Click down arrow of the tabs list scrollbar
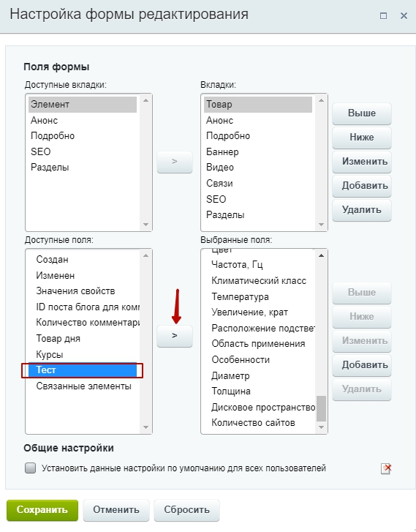Image resolution: width=416 pixels, height=532 pixels. (x=321, y=225)
